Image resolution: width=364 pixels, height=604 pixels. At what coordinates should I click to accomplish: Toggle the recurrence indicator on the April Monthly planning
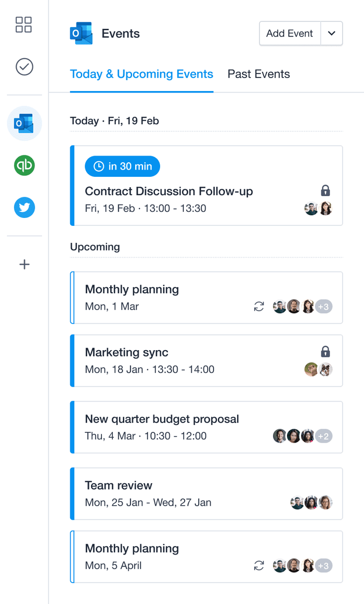point(258,566)
